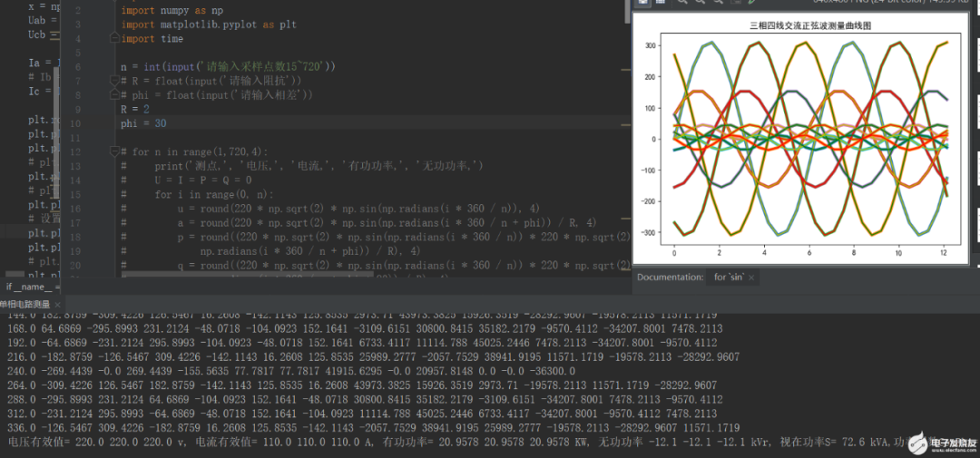The height and width of the screenshot is (458, 980).
Task: Click the warning stripe mark beside line 6
Action: [x=625, y=70]
